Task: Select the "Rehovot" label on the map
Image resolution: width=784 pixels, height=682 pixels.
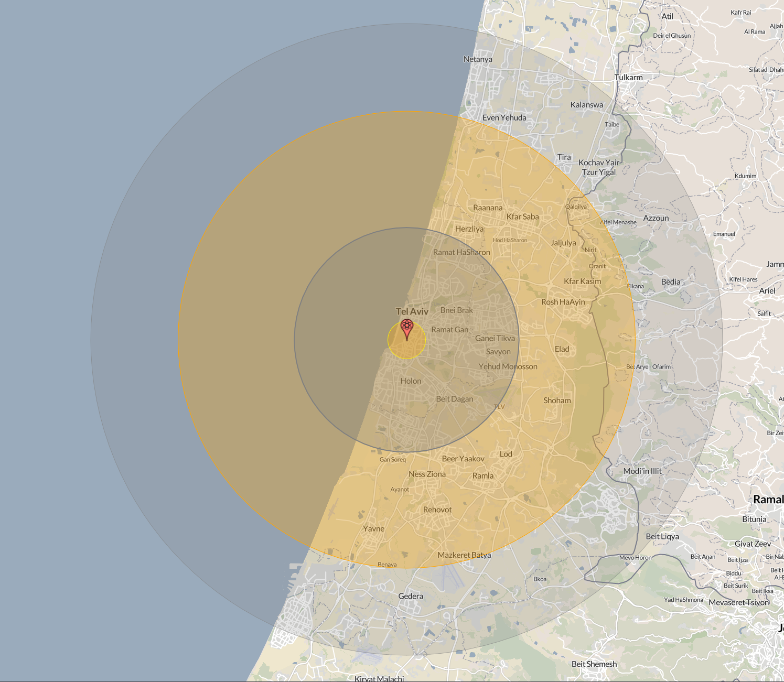Action: (x=437, y=510)
